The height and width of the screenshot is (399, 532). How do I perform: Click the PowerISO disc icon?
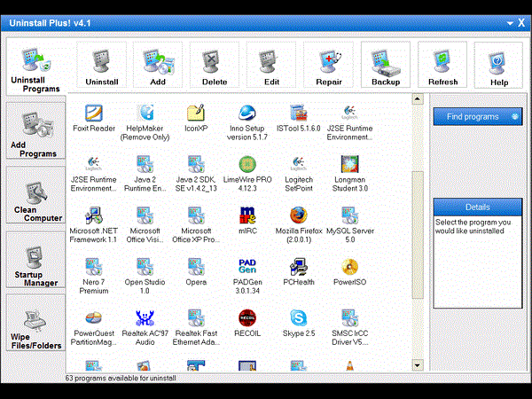(x=350, y=267)
